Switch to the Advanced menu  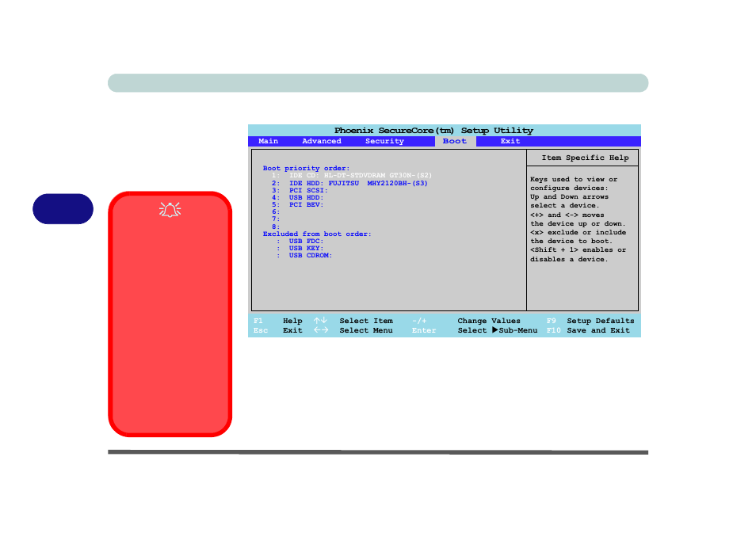click(x=322, y=141)
